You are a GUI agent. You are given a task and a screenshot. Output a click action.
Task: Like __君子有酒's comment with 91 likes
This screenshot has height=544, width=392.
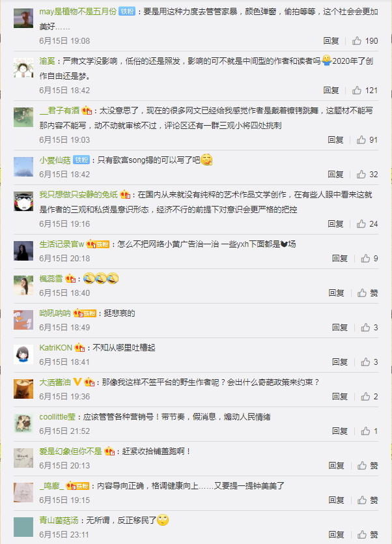coord(361,140)
